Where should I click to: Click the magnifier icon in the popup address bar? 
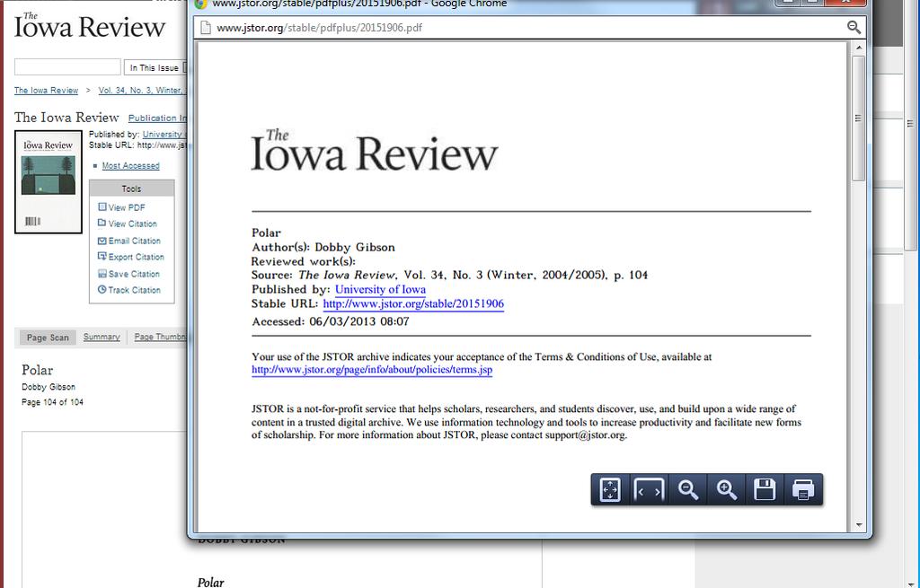click(x=854, y=28)
